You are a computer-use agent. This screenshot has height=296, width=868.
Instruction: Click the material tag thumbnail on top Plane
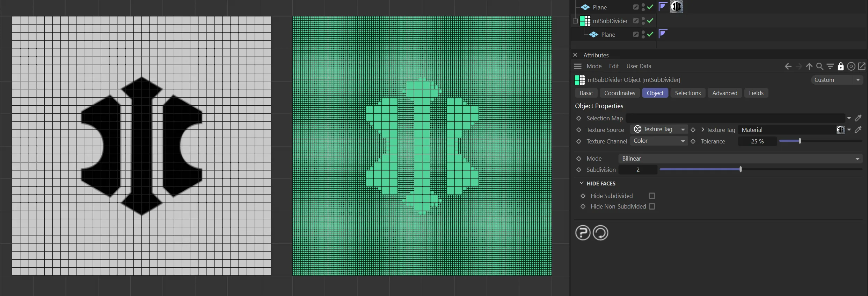[x=676, y=7]
